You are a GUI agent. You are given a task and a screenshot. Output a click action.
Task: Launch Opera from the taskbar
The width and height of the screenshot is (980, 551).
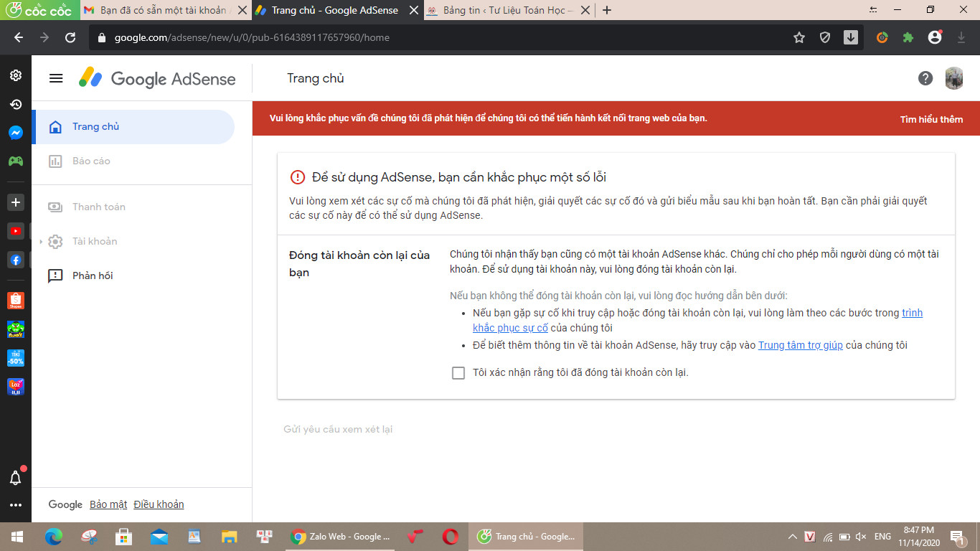click(451, 537)
